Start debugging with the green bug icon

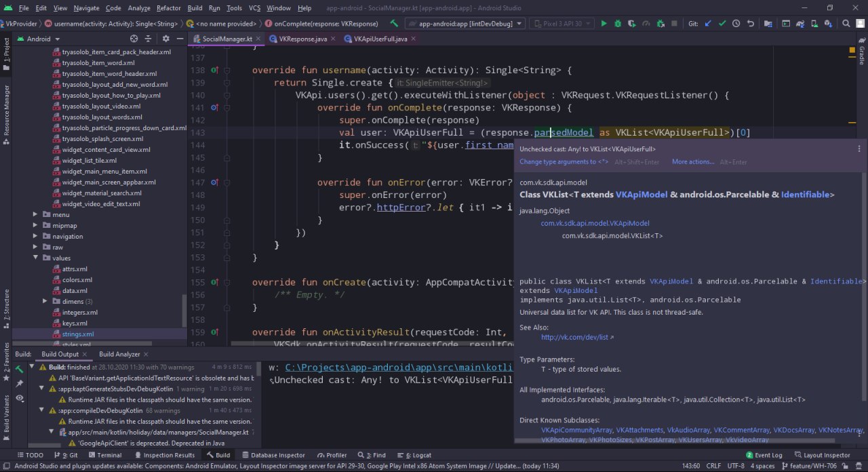pos(618,24)
